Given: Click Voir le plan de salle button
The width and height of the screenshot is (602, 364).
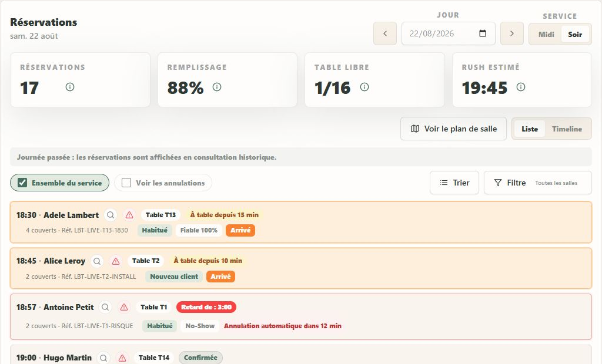Looking at the screenshot, I should 453,129.
